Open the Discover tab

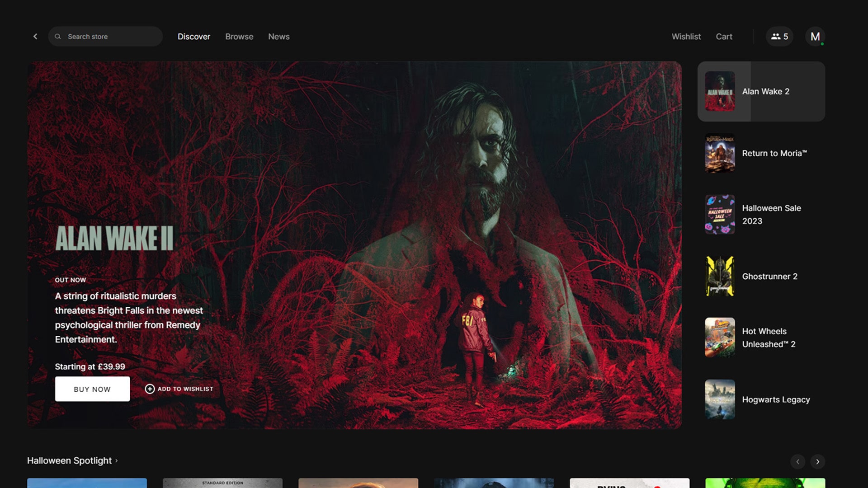click(x=194, y=37)
